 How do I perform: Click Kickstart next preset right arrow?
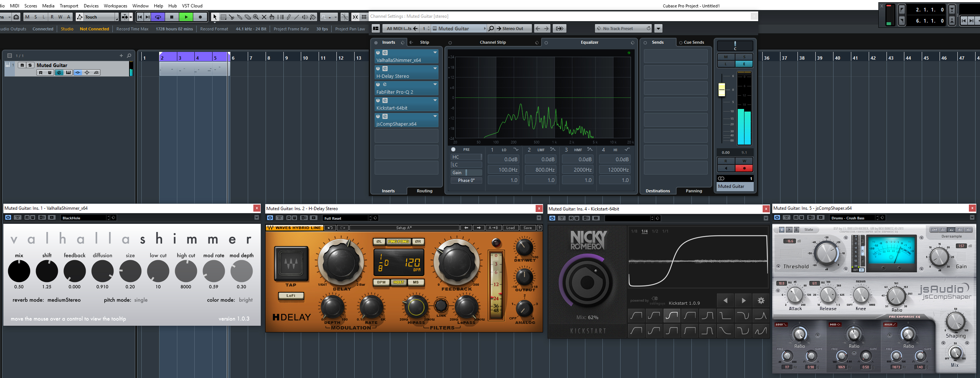click(x=743, y=301)
